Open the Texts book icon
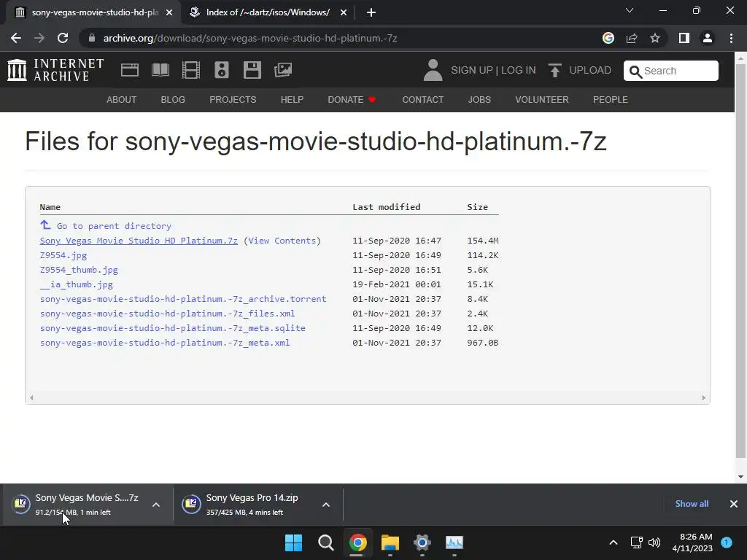747x560 pixels. pos(160,70)
